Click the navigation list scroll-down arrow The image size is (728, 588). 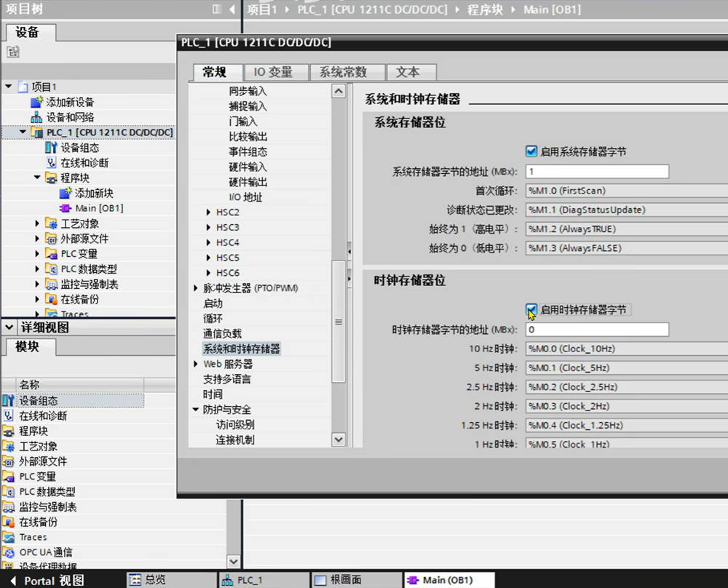click(339, 440)
